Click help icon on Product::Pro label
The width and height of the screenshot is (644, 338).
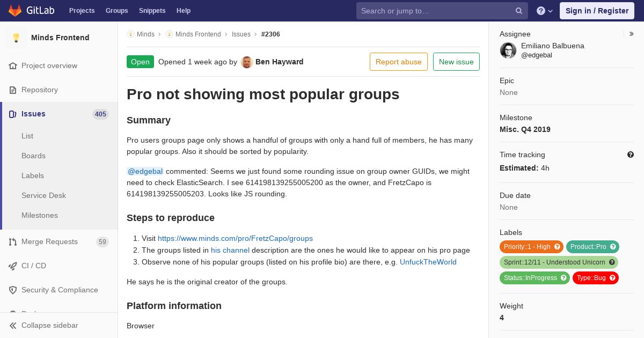click(x=613, y=247)
